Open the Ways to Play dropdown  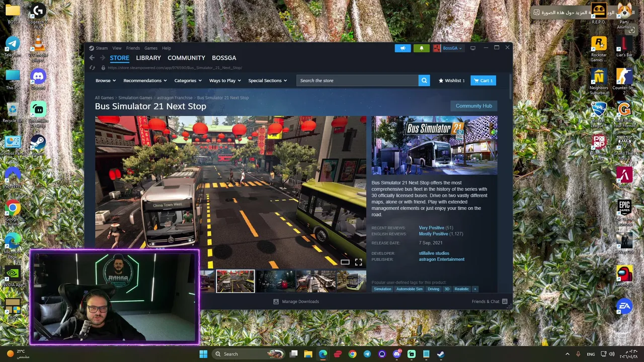(x=225, y=80)
